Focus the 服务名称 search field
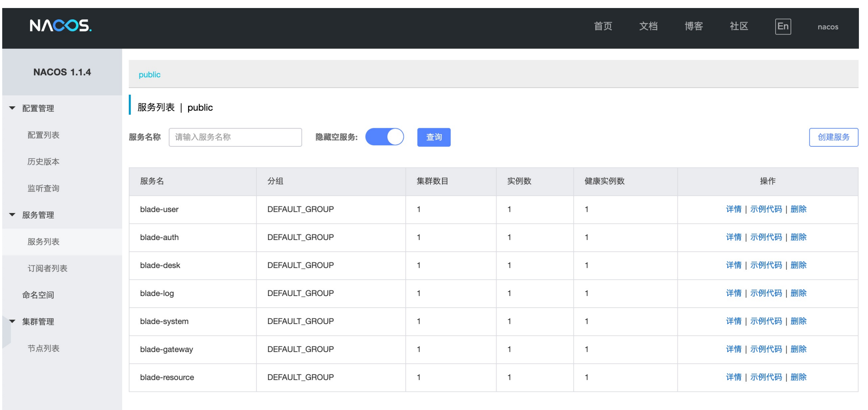Viewport: 868px width, 410px height. (x=235, y=137)
